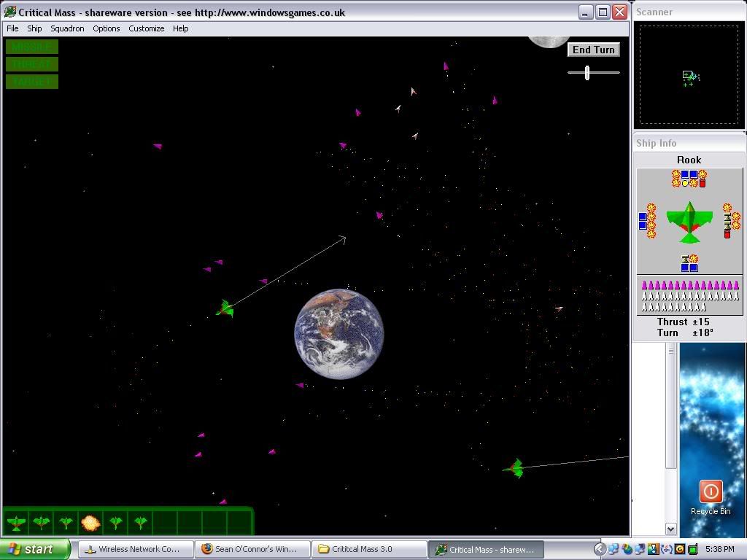The image size is (747, 560).
Task: Select the third ship in the squadron bar
Action: point(66,523)
